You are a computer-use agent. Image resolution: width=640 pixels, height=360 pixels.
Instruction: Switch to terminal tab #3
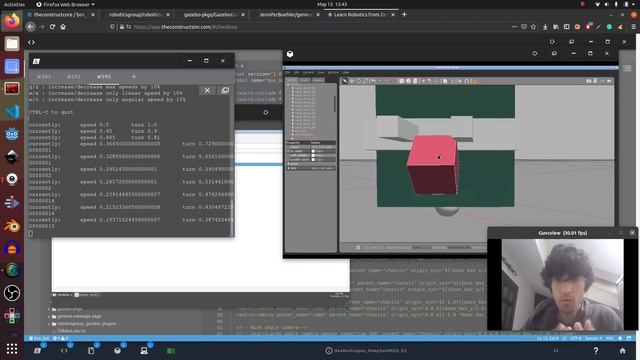104,76
